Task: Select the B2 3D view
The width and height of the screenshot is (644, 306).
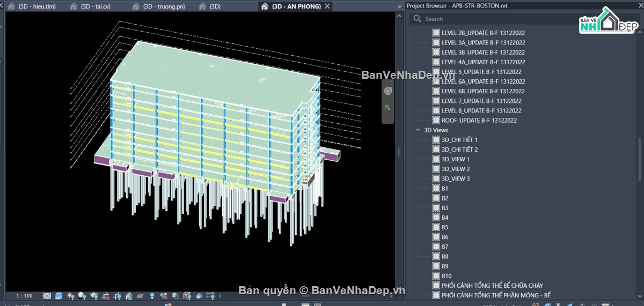Action: (445, 198)
